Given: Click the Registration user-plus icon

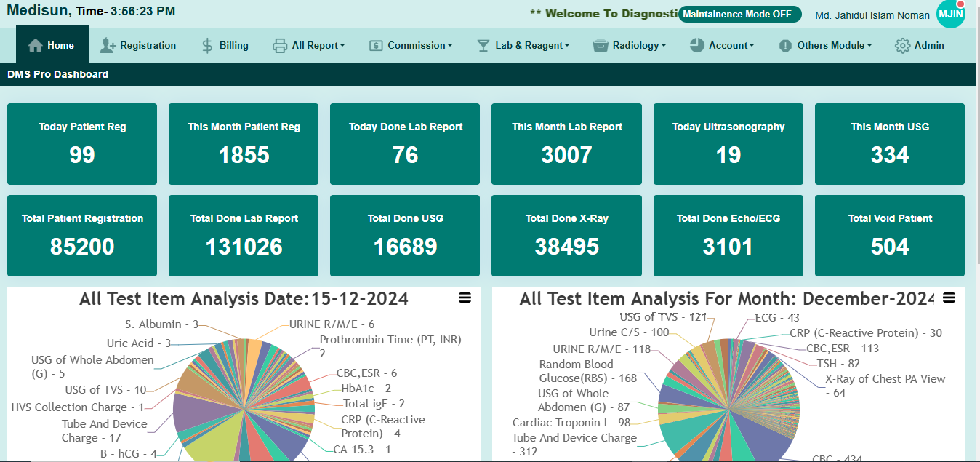Looking at the screenshot, I should (x=108, y=45).
